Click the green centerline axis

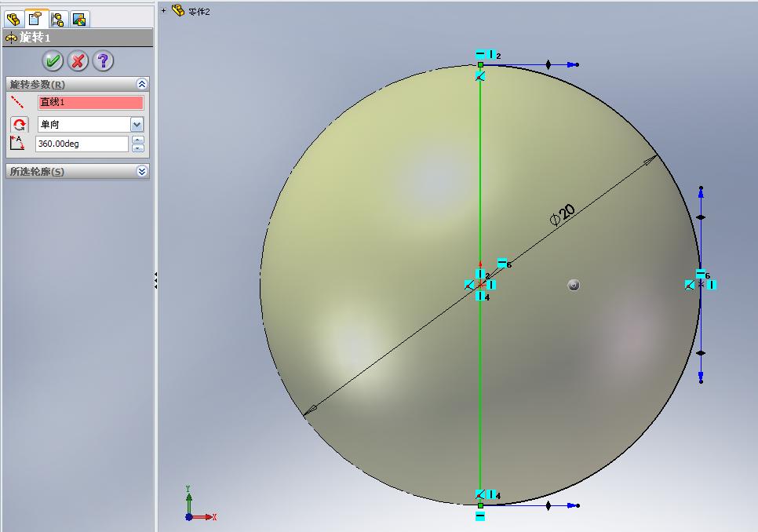pos(480,169)
